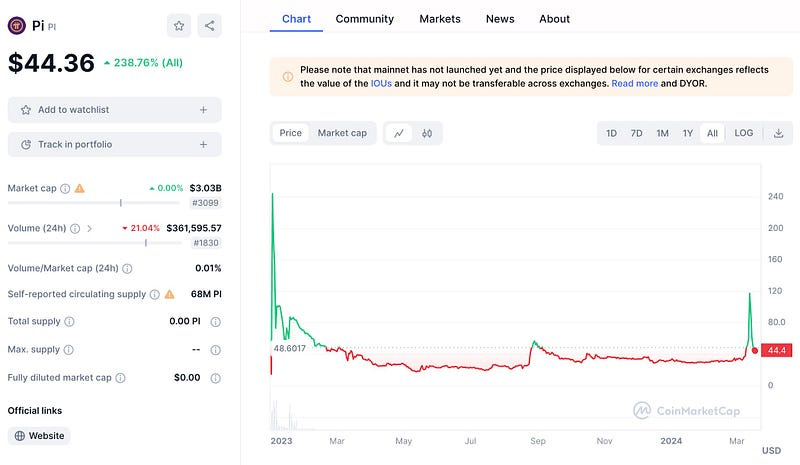
Task: Click Add to watchlist button
Action: click(x=115, y=110)
